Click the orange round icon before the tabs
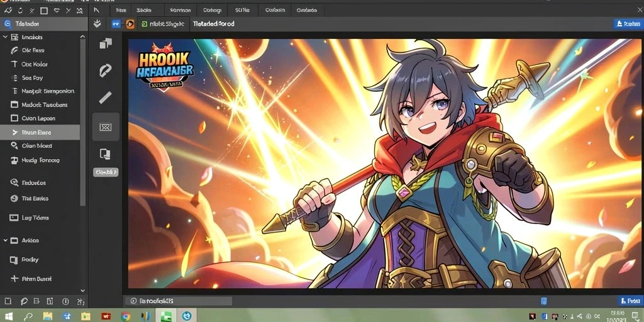Image resolution: width=644 pixels, height=322 pixels. pyautogui.click(x=130, y=25)
